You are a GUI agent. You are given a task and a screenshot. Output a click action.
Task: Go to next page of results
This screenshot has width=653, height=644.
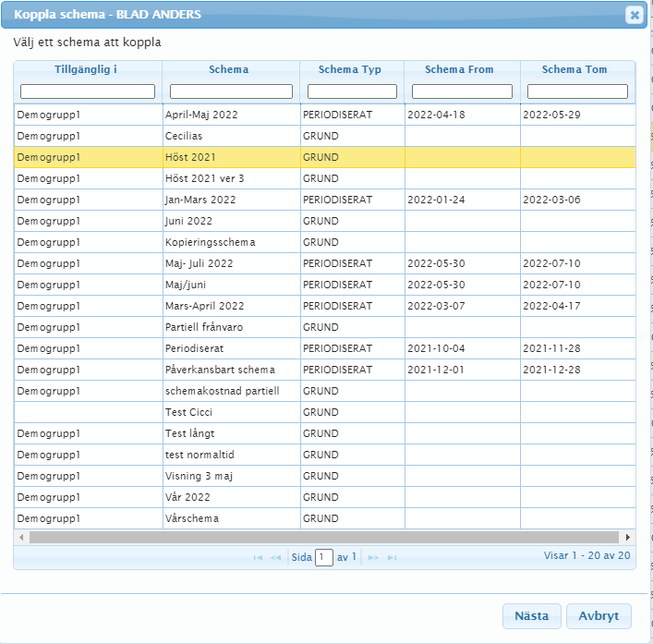coord(374,557)
